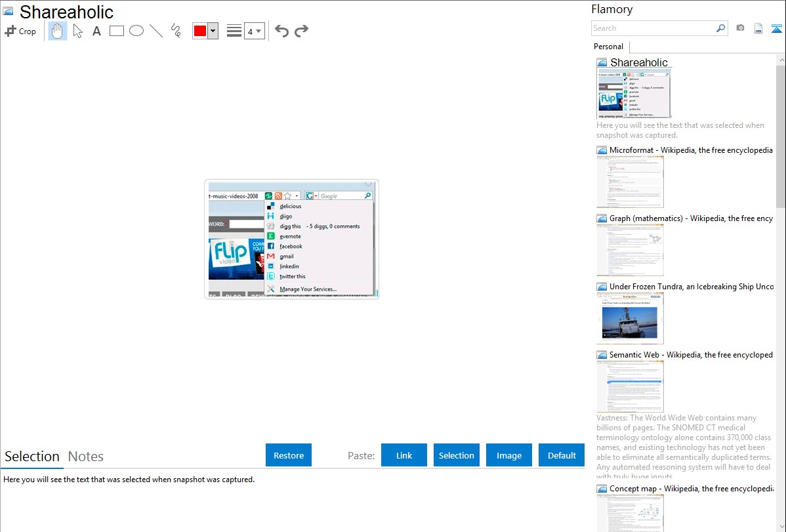Click the document page icon
Viewport: 786px width, 532px height.
(x=758, y=28)
